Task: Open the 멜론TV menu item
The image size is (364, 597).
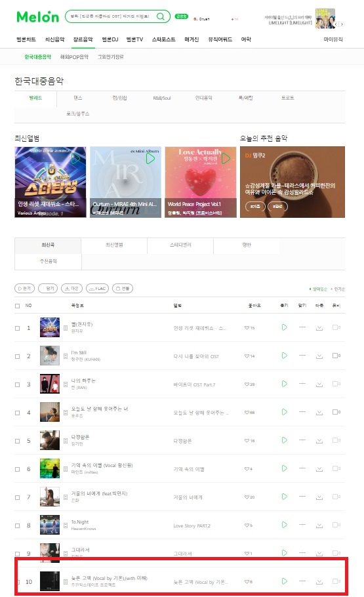Action: pos(135,39)
